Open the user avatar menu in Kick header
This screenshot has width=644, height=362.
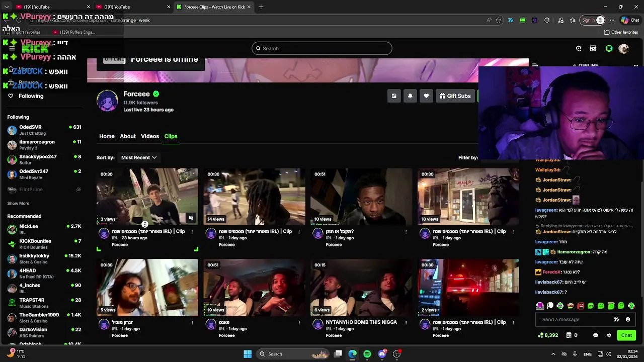click(x=624, y=48)
